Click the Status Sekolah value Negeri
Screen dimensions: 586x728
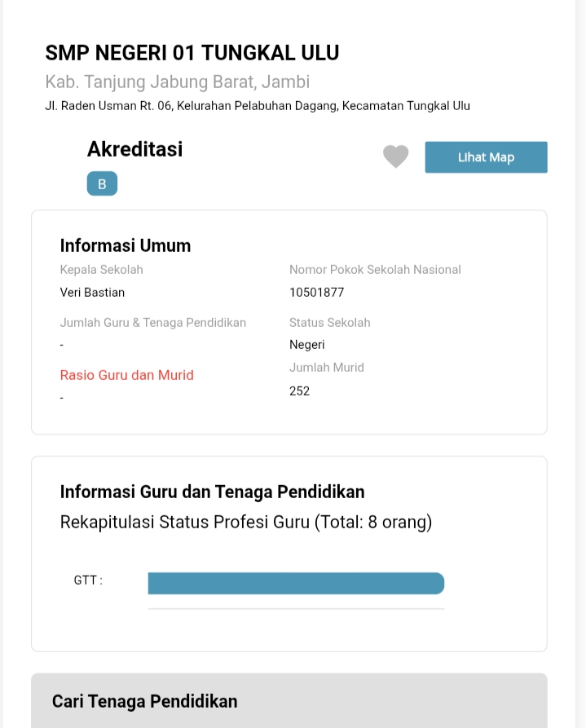(307, 345)
